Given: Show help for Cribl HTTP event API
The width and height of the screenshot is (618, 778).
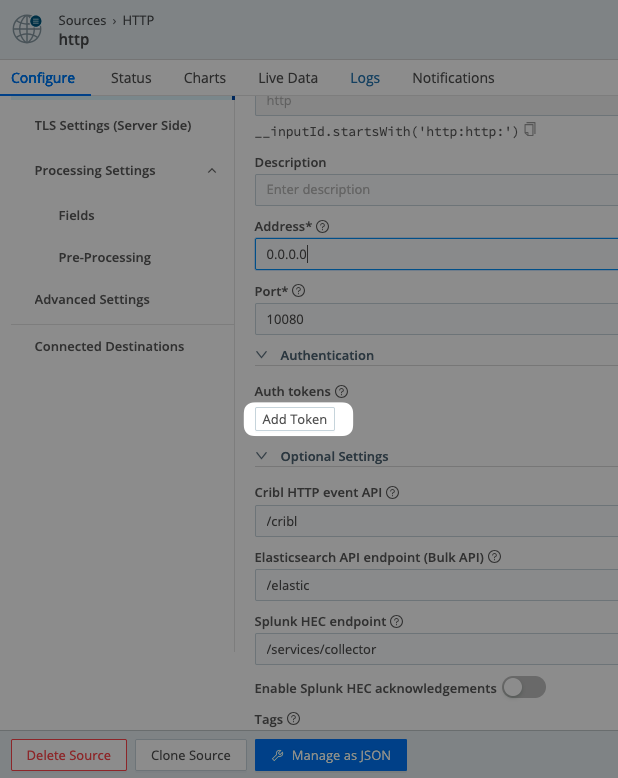Looking at the screenshot, I should [x=392, y=492].
